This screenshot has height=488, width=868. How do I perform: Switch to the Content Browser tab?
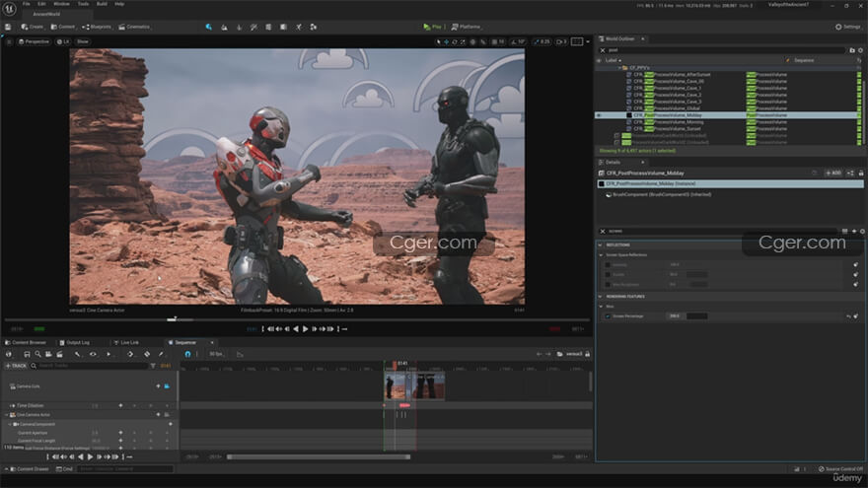pyautogui.click(x=26, y=342)
